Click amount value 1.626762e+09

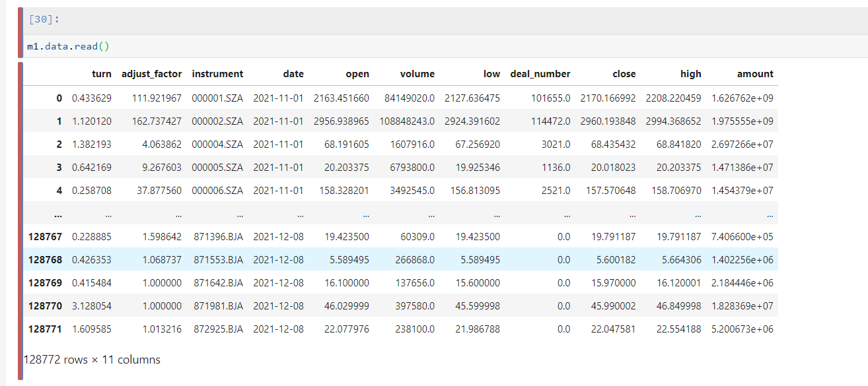[742, 98]
